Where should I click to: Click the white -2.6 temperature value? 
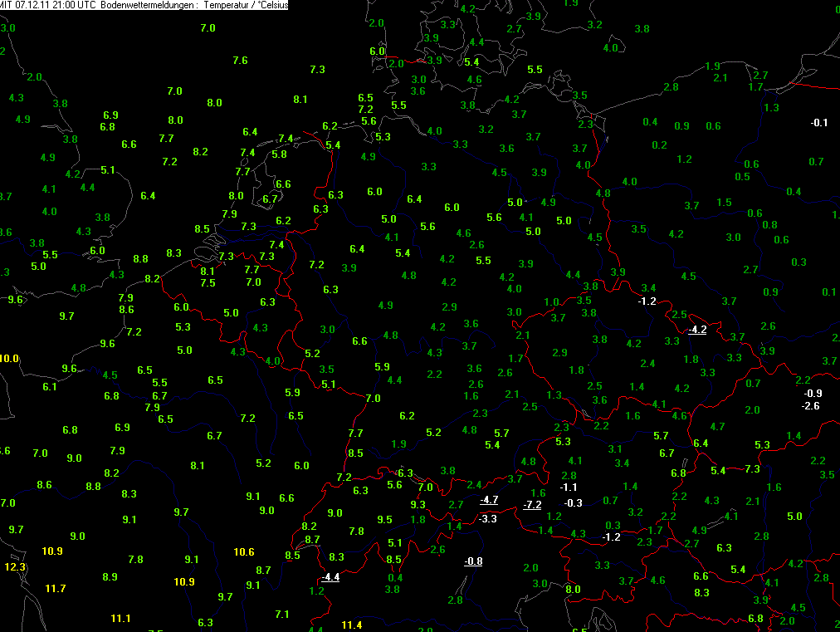(811, 406)
